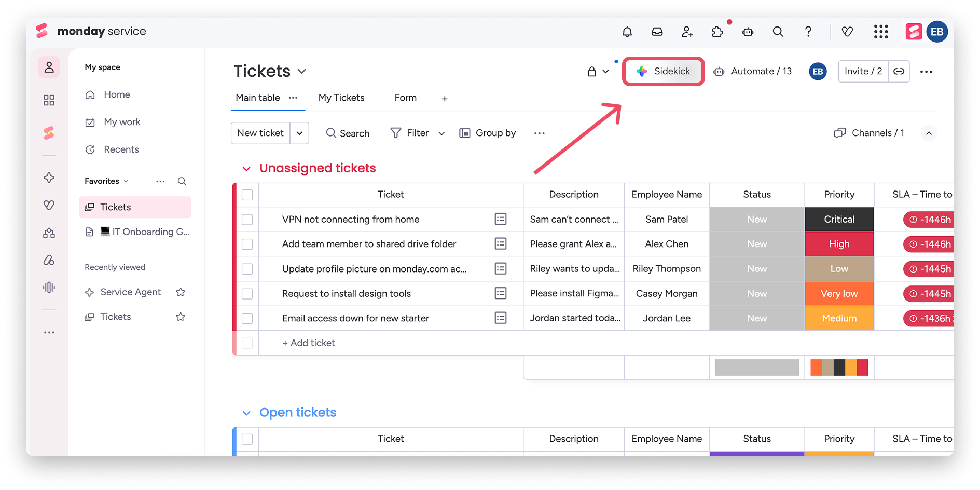Screen dimensions: 980x490
Task: Open updates for Email access down ticket
Action: coord(501,318)
